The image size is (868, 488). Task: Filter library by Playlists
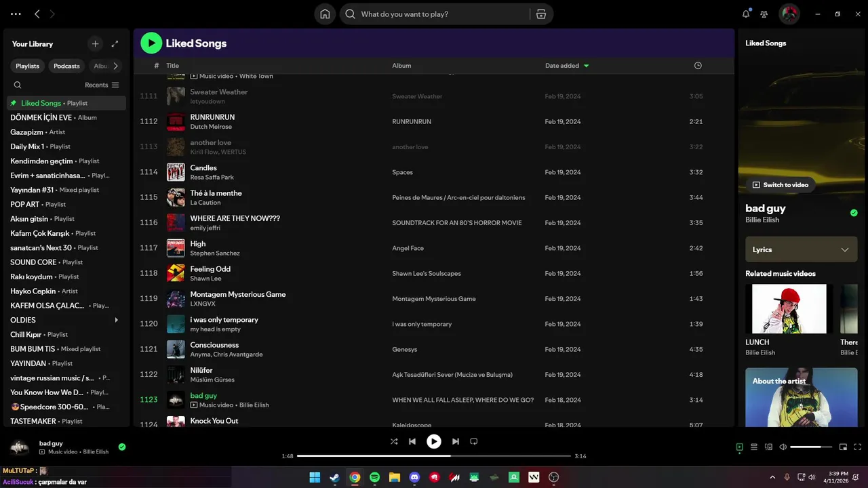tap(28, 66)
